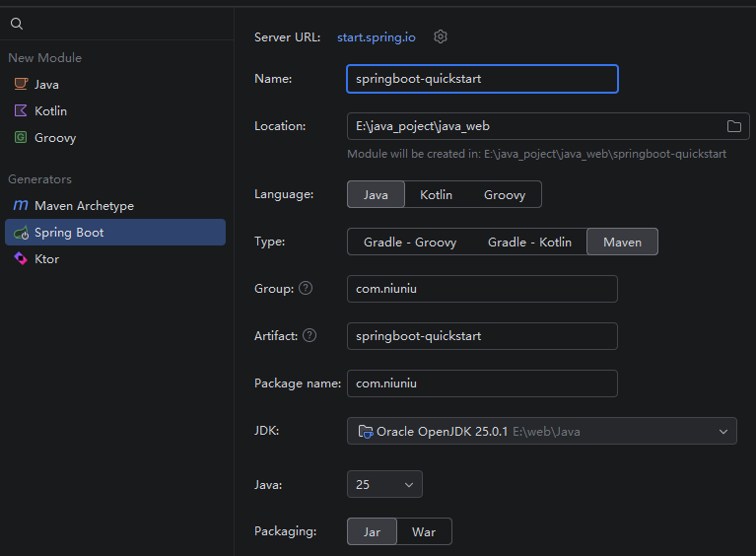Select Java as the language
This screenshot has width=756, height=556.
pos(376,194)
